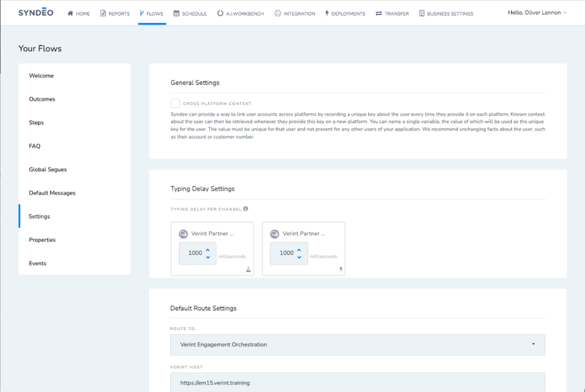Open the Business Settings menu
585x392 pixels.
[446, 13]
